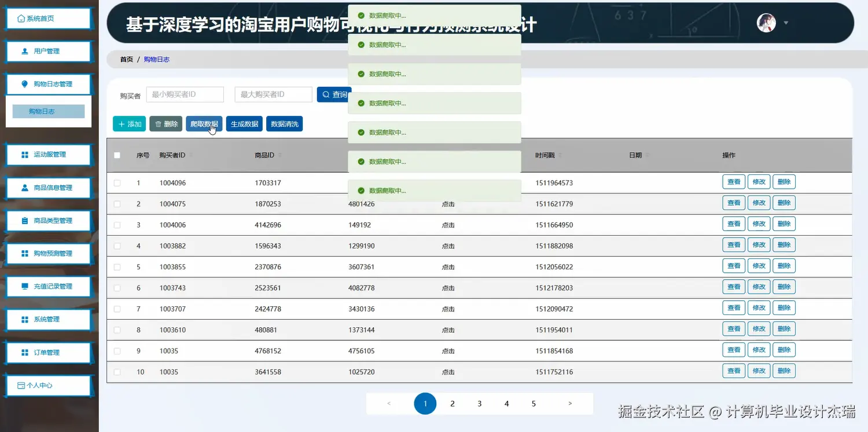The height and width of the screenshot is (432, 868).
Task: Click timestamp cell 1512178203
Action: pyautogui.click(x=554, y=288)
